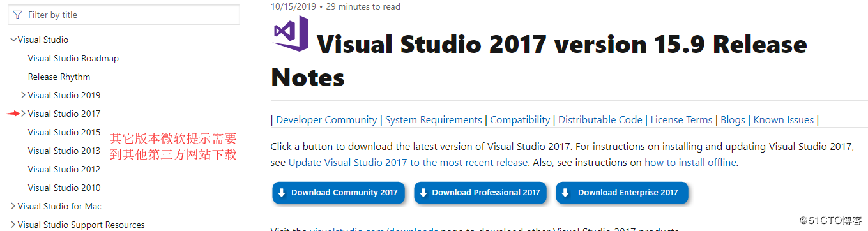Click download arrow icon on Professional button
Screen dimensions: 868x231
423,193
